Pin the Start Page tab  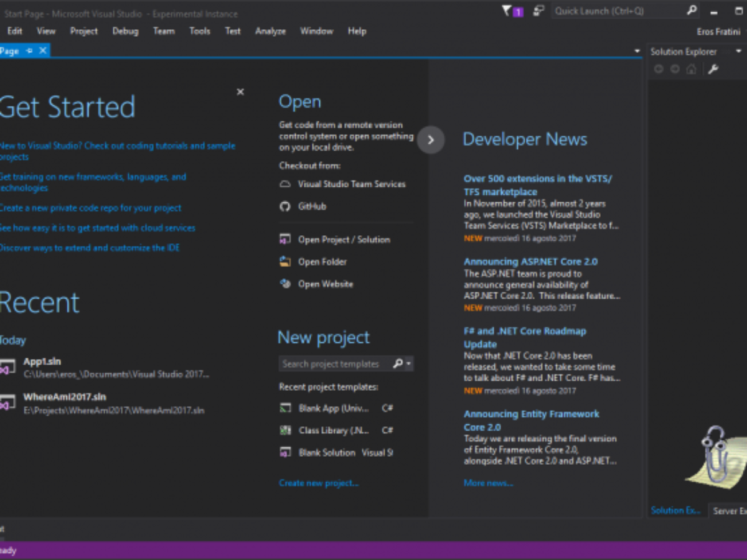[29, 51]
